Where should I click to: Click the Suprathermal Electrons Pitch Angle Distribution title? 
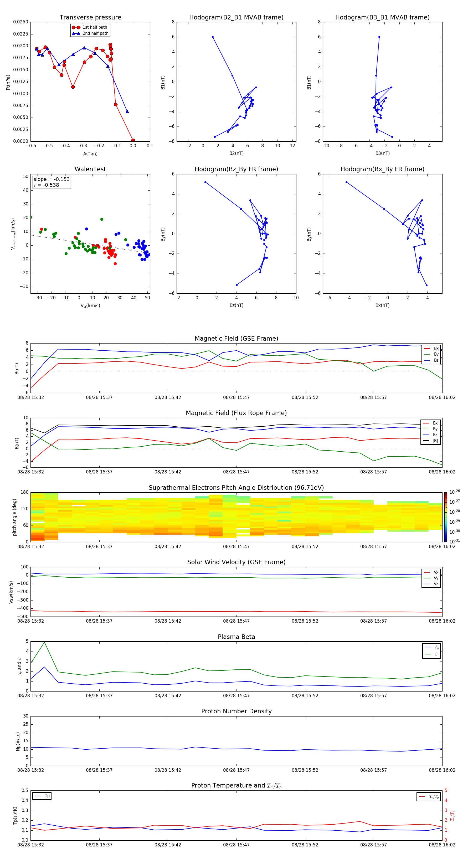coord(236,488)
